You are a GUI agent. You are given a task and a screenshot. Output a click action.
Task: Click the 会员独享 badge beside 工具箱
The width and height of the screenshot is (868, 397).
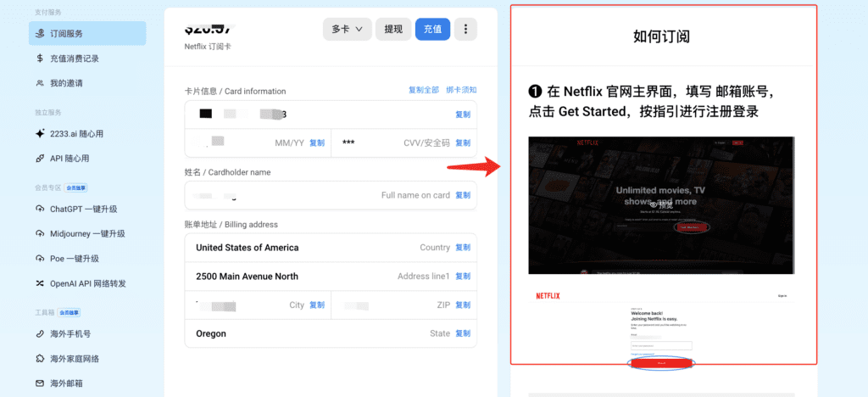70,313
